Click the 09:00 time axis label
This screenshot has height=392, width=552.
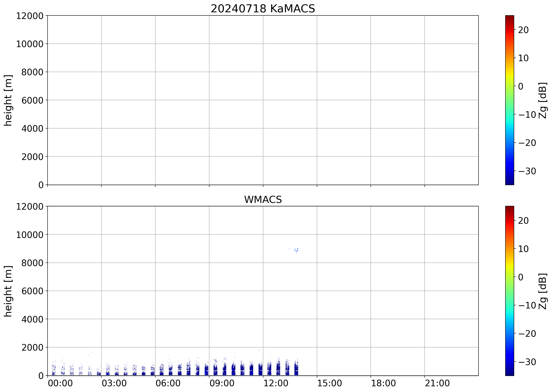click(222, 383)
